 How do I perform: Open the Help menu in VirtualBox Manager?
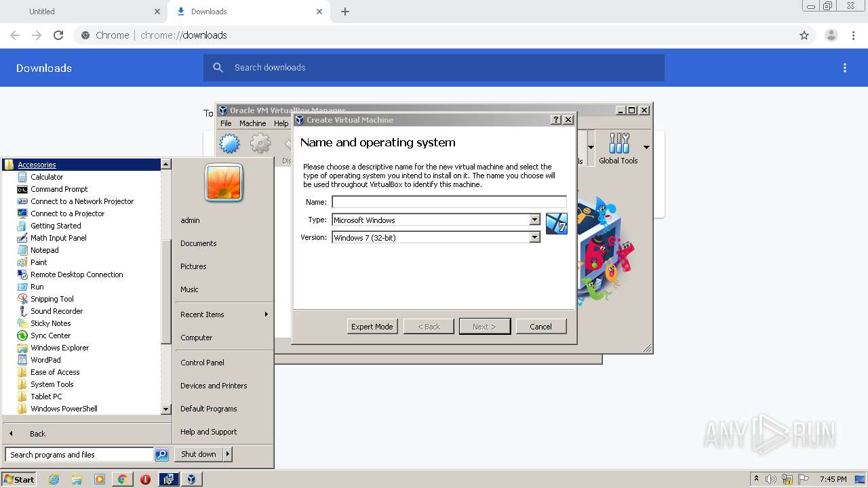pos(281,123)
